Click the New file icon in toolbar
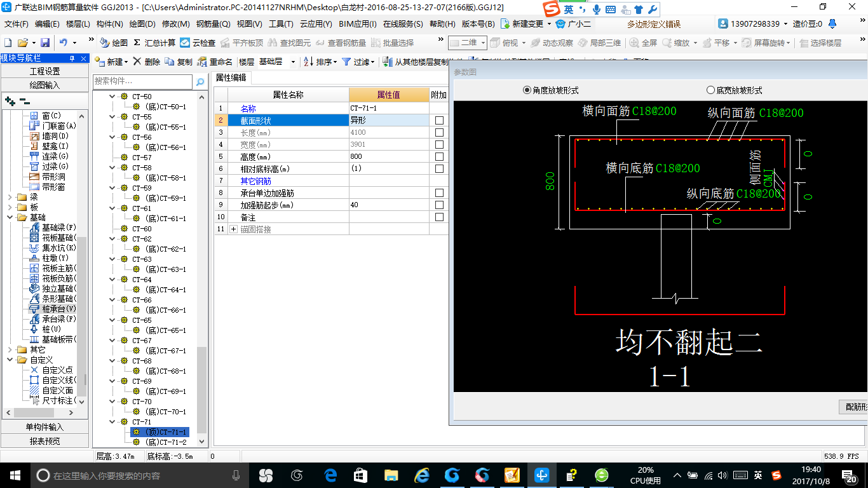Image resolution: width=868 pixels, height=488 pixels. point(8,43)
